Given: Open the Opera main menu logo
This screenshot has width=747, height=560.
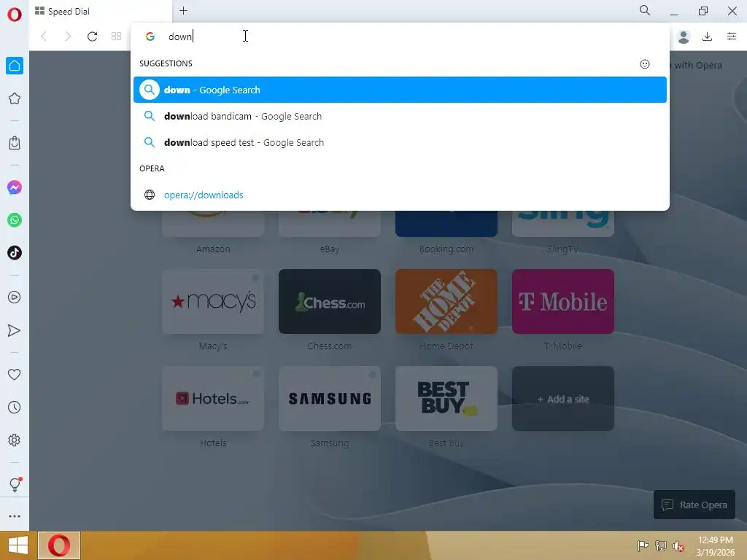Looking at the screenshot, I should pos(15,15).
